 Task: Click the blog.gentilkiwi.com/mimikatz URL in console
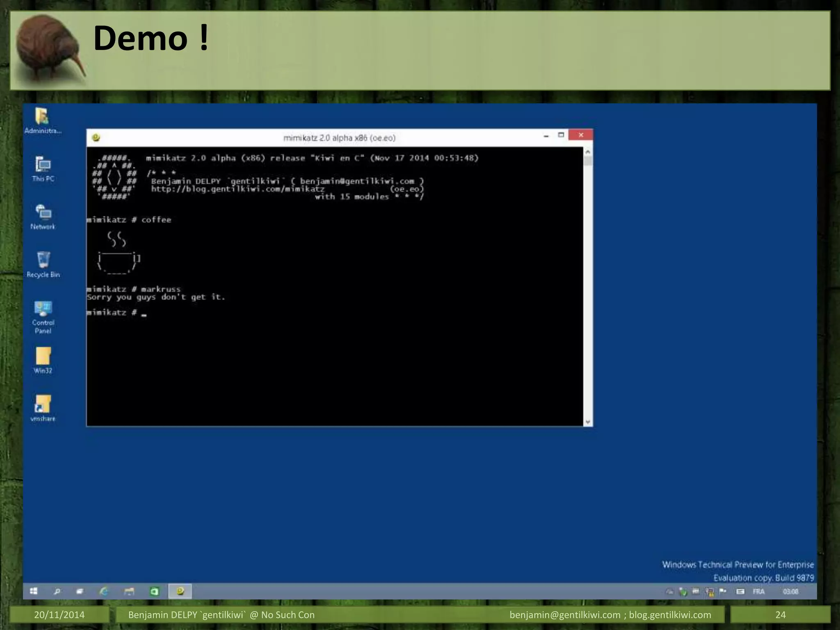238,189
